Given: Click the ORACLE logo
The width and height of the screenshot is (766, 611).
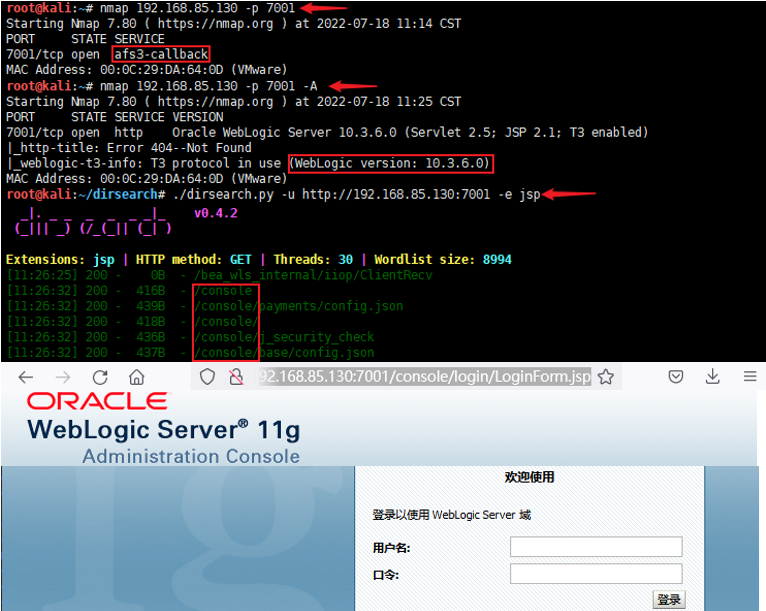Looking at the screenshot, I should point(98,401).
